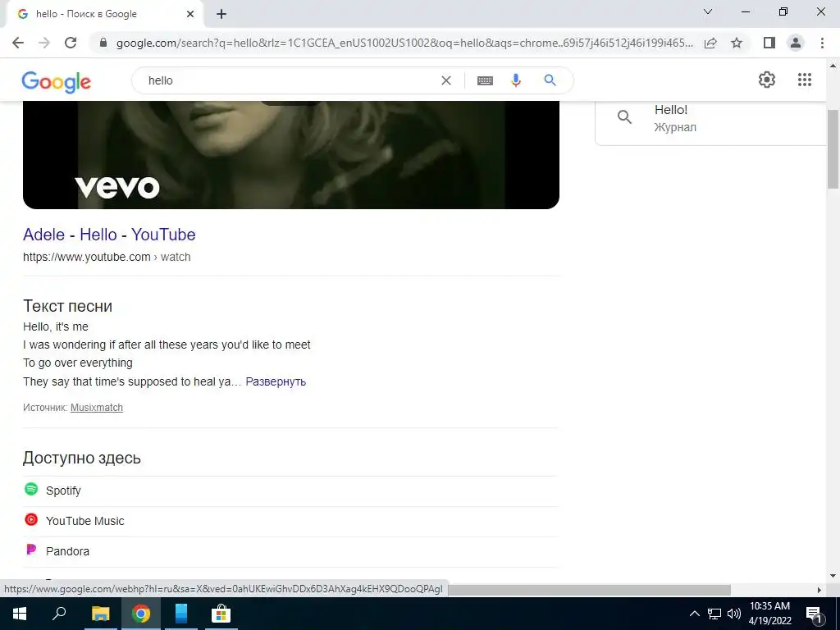Open Windows taskbar search

point(59,614)
